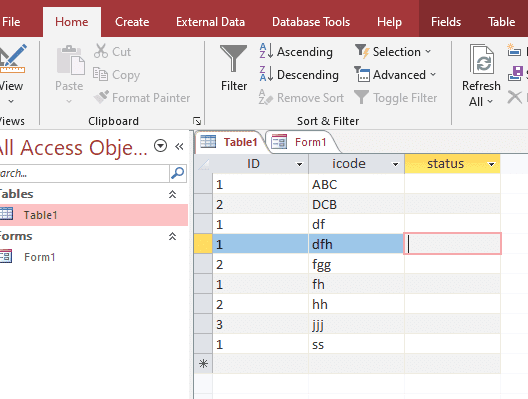The image size is (528, 399).
Task: Collapse the navigation pane with double chevron
Action: click(x=179, y=146)
